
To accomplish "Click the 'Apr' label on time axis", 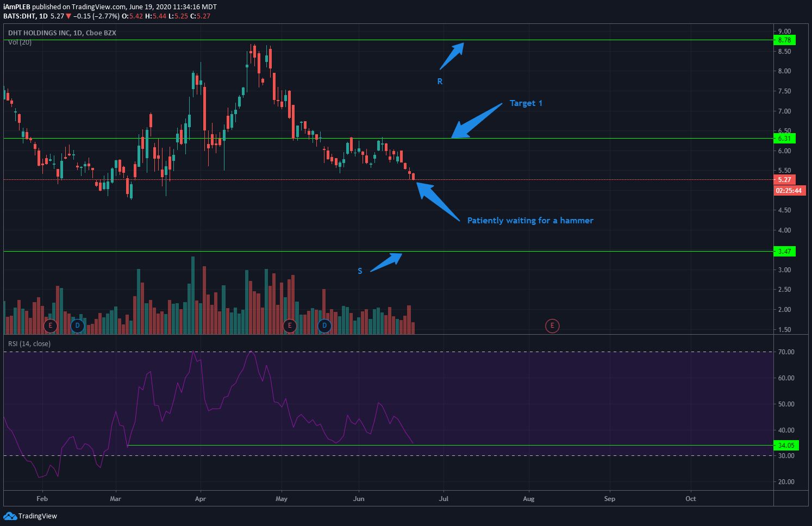I will click(x=201, y=499).
